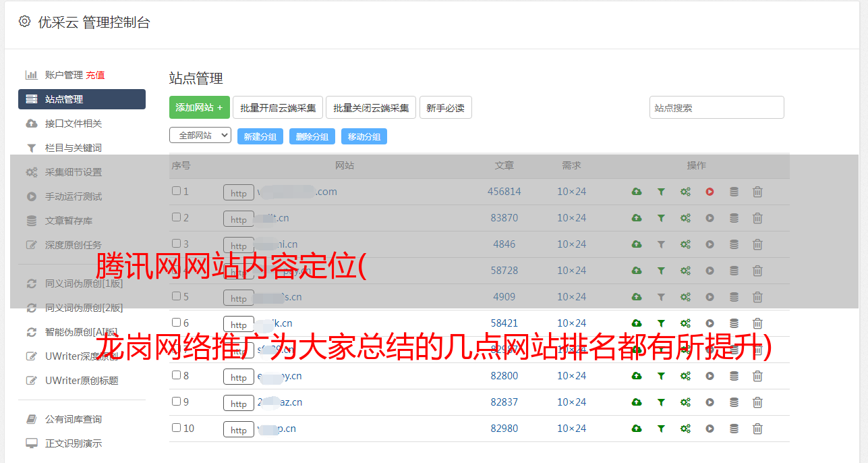Select 站点管理 in the sidebar
The image size is (868, 463).
[x=82, y=99]
